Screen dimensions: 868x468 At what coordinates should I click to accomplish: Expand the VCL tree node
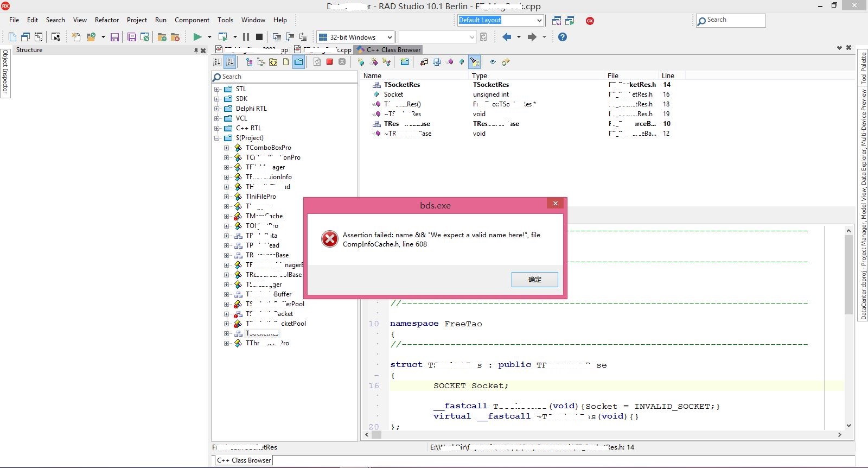[217, 118]
